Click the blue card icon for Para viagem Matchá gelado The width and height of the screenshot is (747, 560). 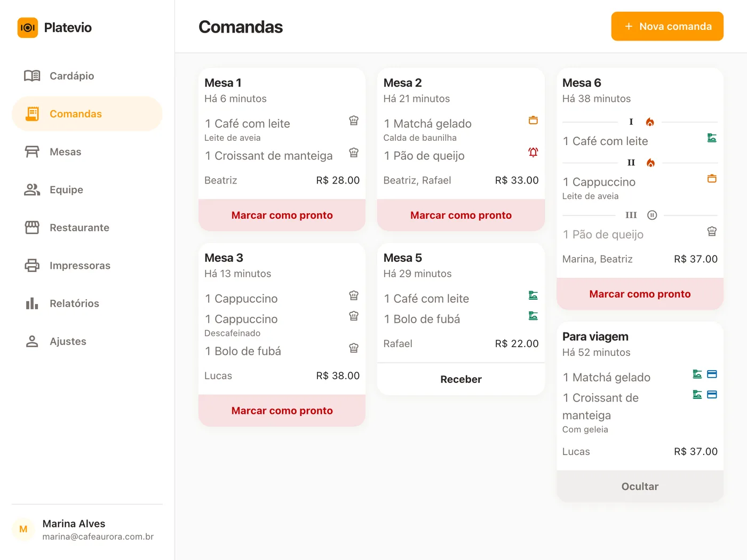tap(712, 374)
